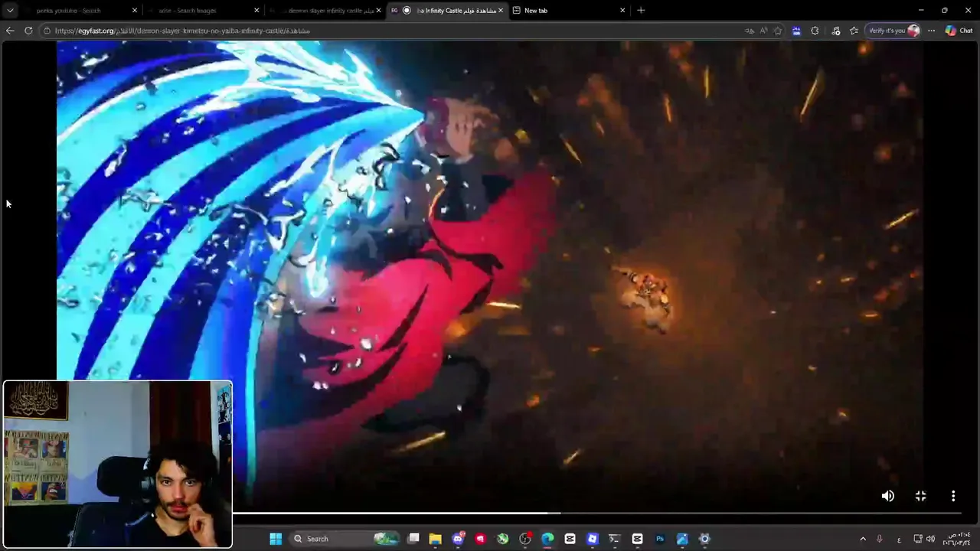Exit fullscreen on the video player
This screenshot has height=551, width=980.
[920, 496]
